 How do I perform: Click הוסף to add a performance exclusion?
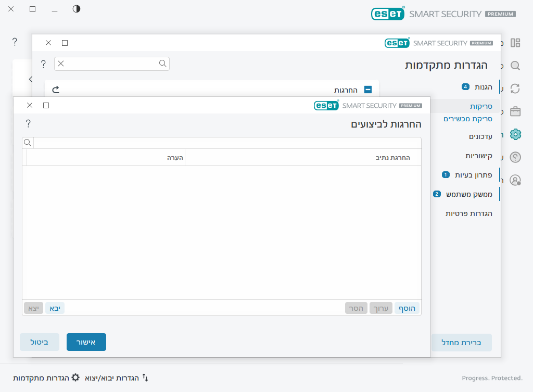(407, 308)
